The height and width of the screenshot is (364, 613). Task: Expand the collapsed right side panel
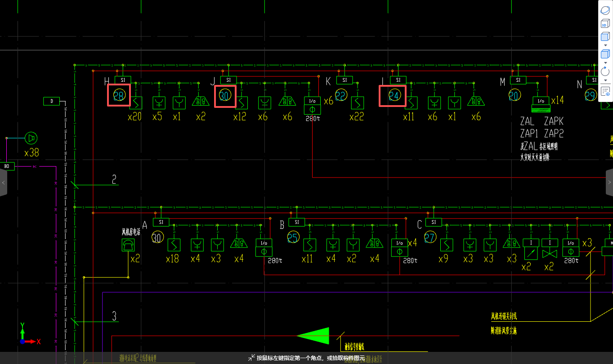(x=609, y=182)
